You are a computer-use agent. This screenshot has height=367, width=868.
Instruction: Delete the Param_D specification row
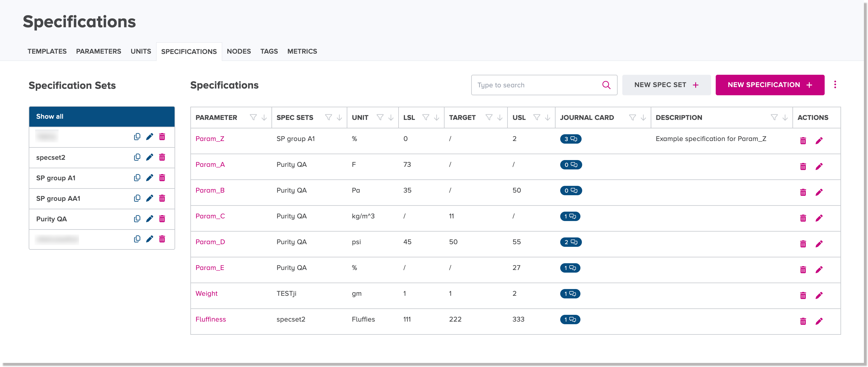click(803, 244)
